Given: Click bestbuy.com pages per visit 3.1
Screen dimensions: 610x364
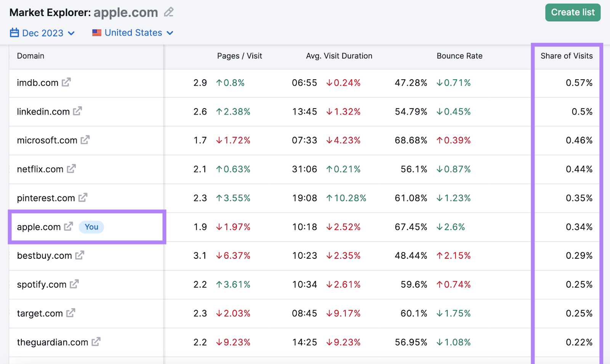Looking at the screenshot, I should [200, 256].
